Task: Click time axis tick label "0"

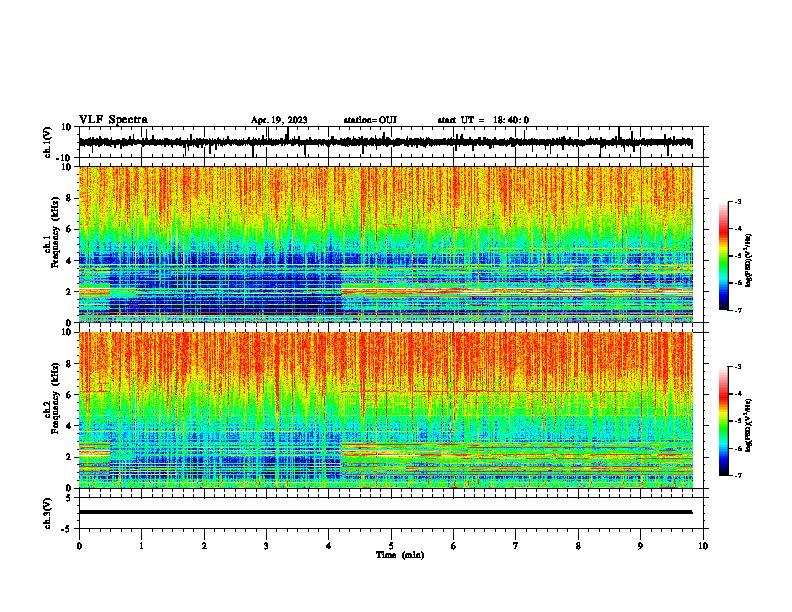Action: coord(79,546)
